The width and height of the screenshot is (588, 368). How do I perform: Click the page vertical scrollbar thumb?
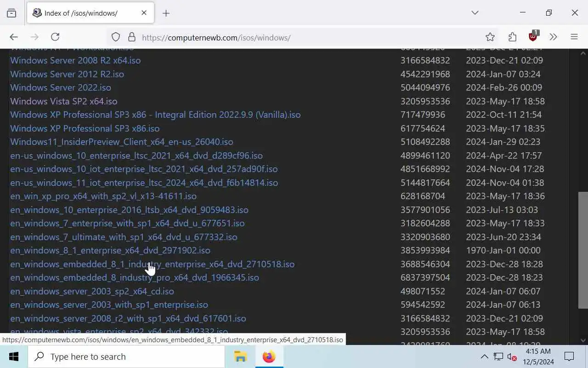point(582,250)
